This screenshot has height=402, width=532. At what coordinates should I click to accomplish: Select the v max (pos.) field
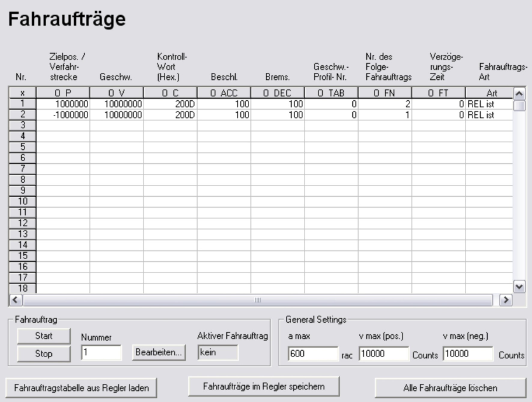383,354
